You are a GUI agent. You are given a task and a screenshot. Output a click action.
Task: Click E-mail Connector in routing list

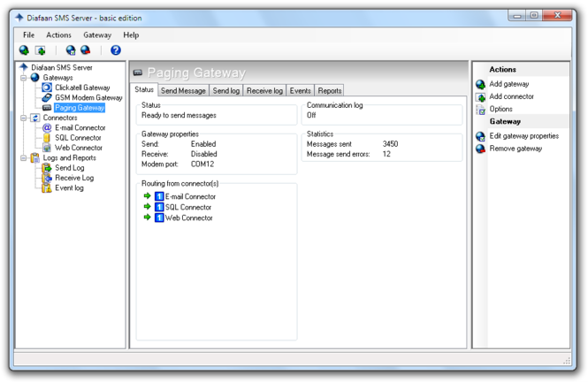(x=190, y=196)
